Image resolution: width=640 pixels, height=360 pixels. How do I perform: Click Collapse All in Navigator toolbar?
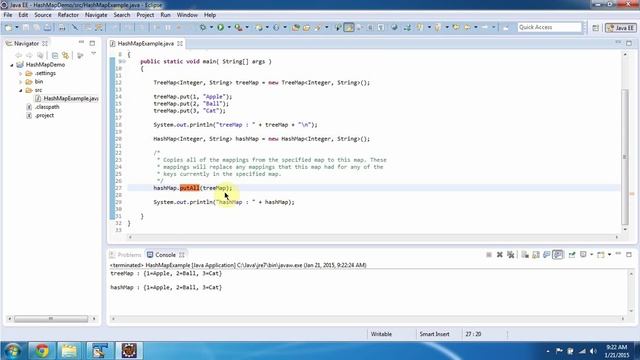click(55, 55)
